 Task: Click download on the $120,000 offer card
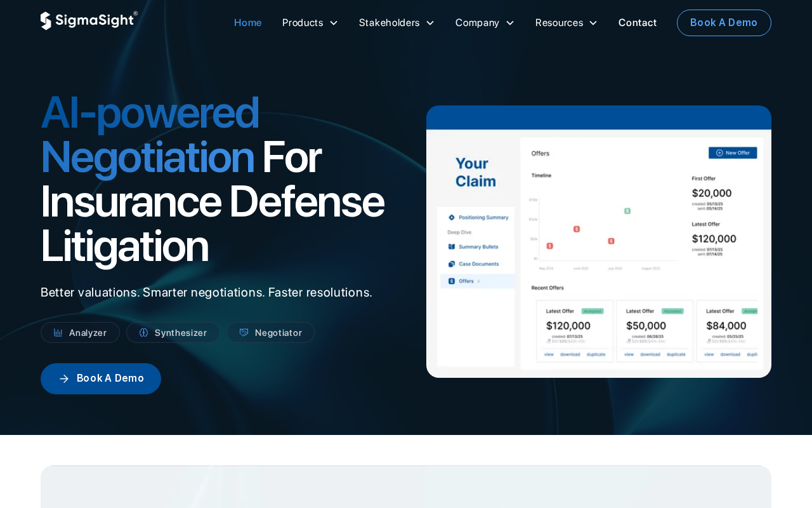tap(570, 354)
